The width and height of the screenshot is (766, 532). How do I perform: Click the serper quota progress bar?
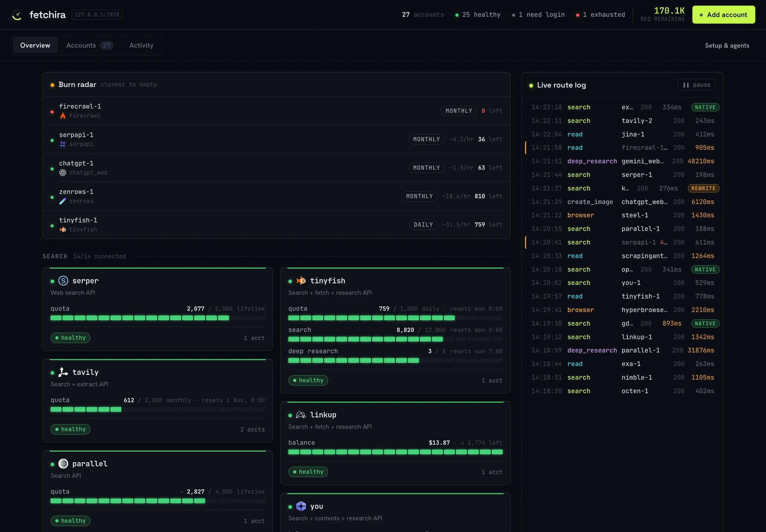pyautogui.click(x=158, y=318)
